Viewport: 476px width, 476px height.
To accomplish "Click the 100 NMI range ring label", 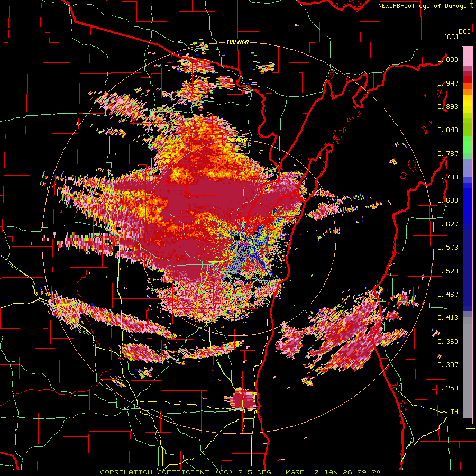I will click(237, 42).
